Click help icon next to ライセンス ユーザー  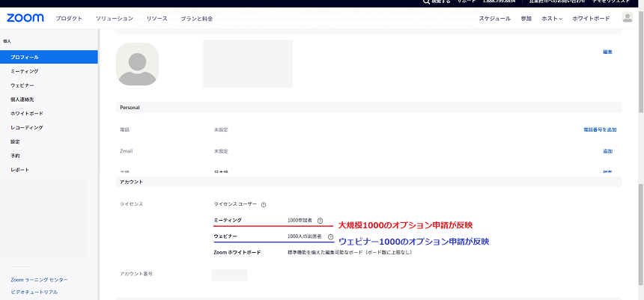(x=264, y=204)
